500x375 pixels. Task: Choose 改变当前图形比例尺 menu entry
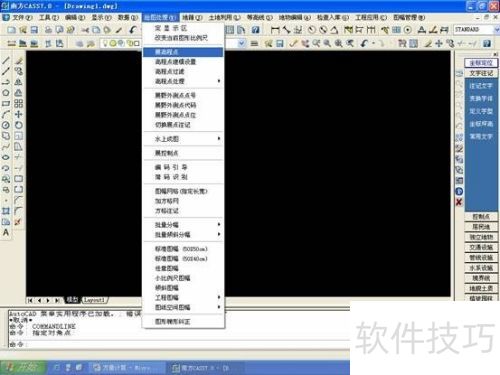click(183, 38)
